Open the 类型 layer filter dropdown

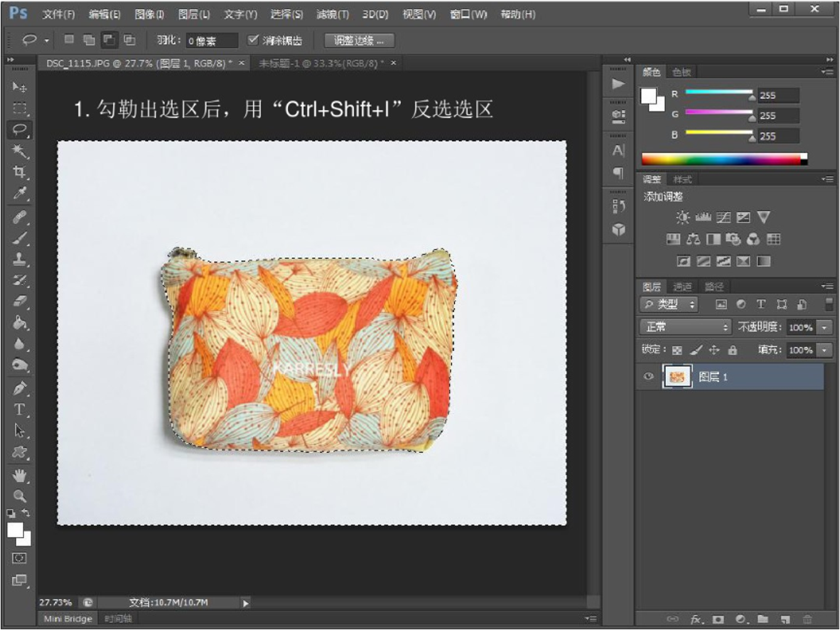669,304
